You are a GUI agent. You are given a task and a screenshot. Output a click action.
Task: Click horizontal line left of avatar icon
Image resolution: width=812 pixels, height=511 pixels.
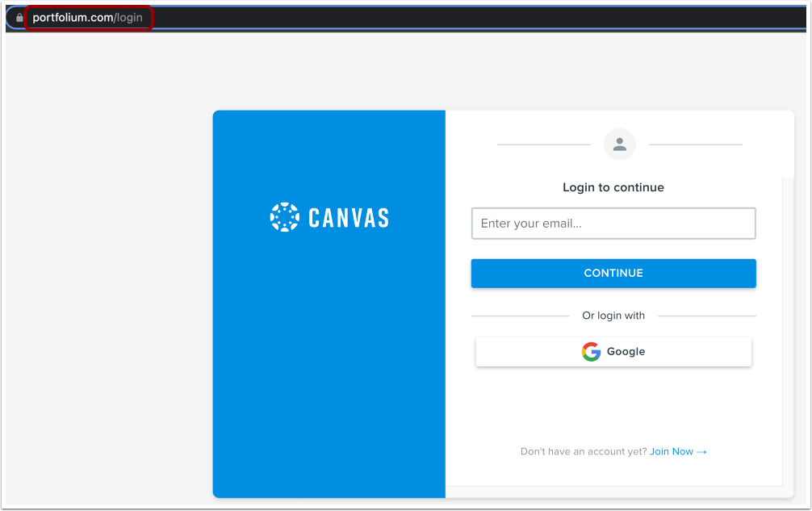tap(544, 145)
